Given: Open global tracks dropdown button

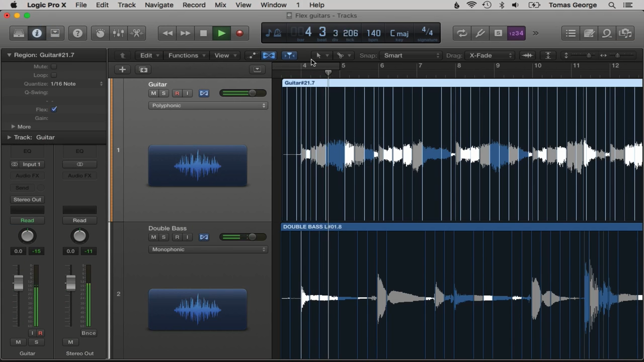Looking at the screenshot, I should click(x=257, y=69).
